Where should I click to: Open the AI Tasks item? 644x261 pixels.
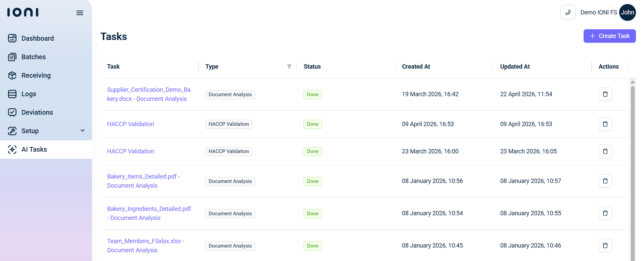click(46, 149)
